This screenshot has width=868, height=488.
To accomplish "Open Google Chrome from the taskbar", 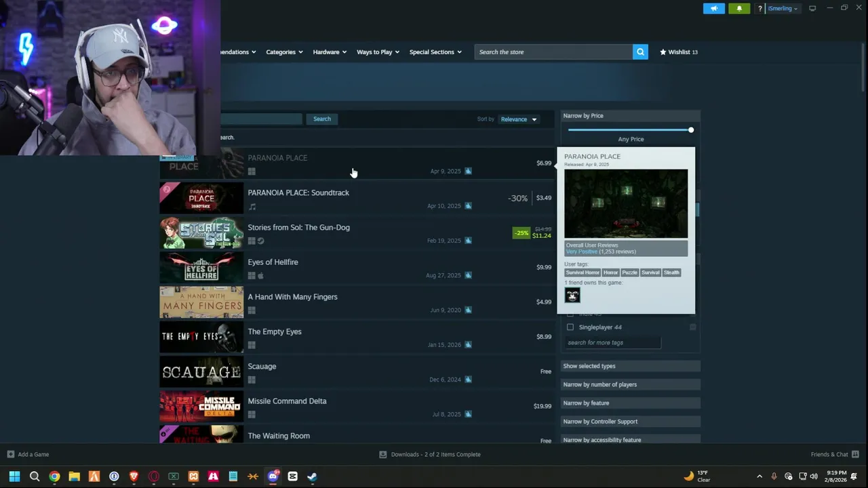I will pyautogui.click(x=54, y=476).
